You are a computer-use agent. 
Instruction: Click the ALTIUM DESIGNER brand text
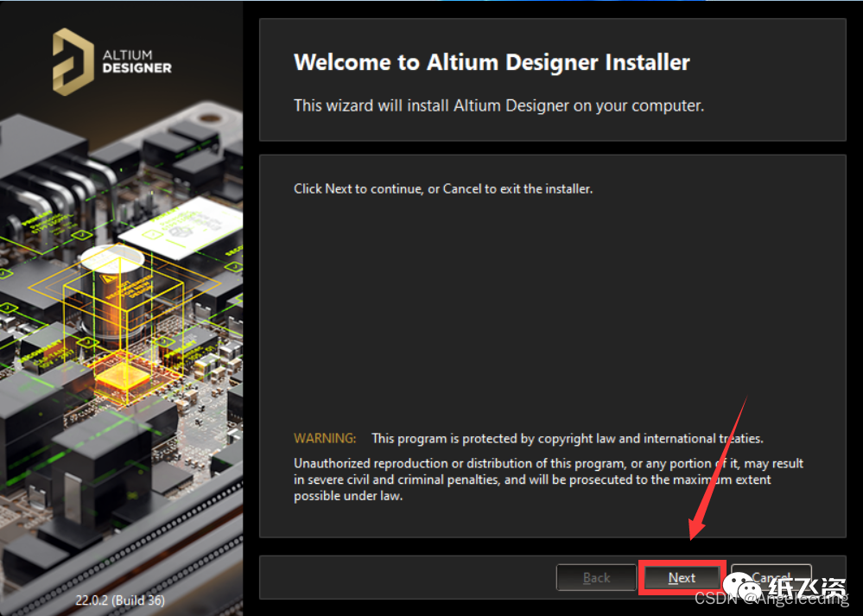(136, 61)
